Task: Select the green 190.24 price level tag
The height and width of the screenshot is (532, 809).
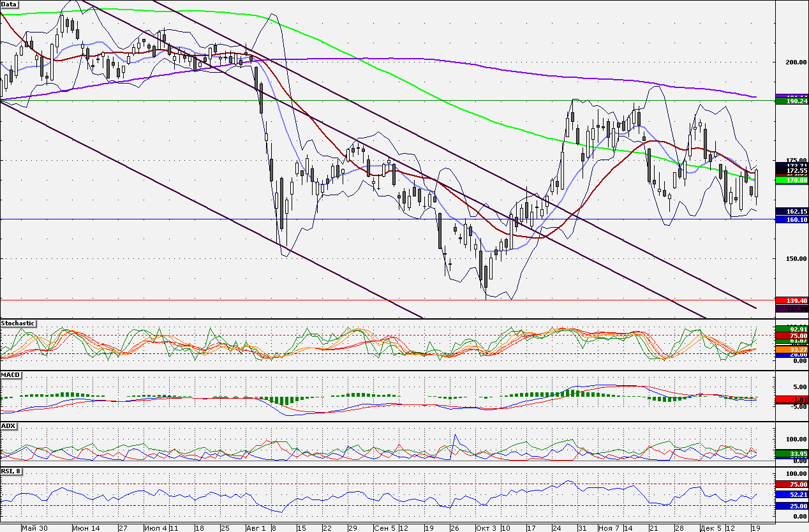Action: pos(792,101)
